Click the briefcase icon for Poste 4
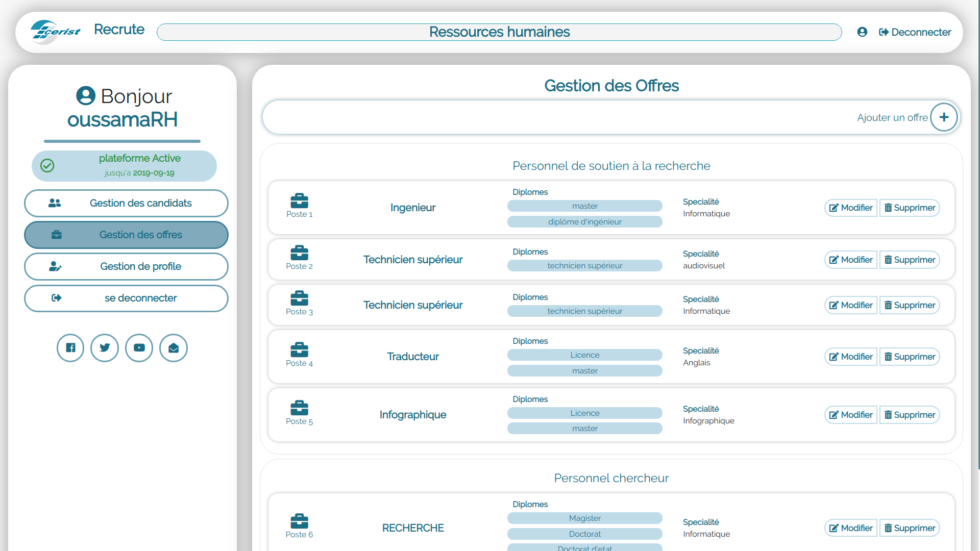The width and height of the screenshot is (980, 551). [299, 350]
